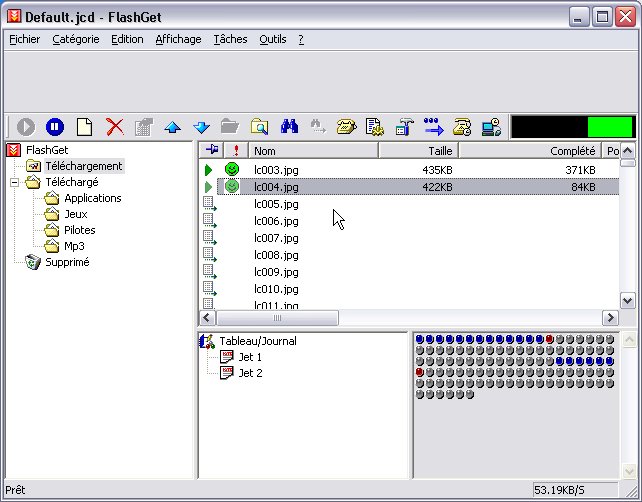The height and width of the screenshot is (502, 642).
Task: Select the lc003.jpg download row
Action: [x=409, y=170]
